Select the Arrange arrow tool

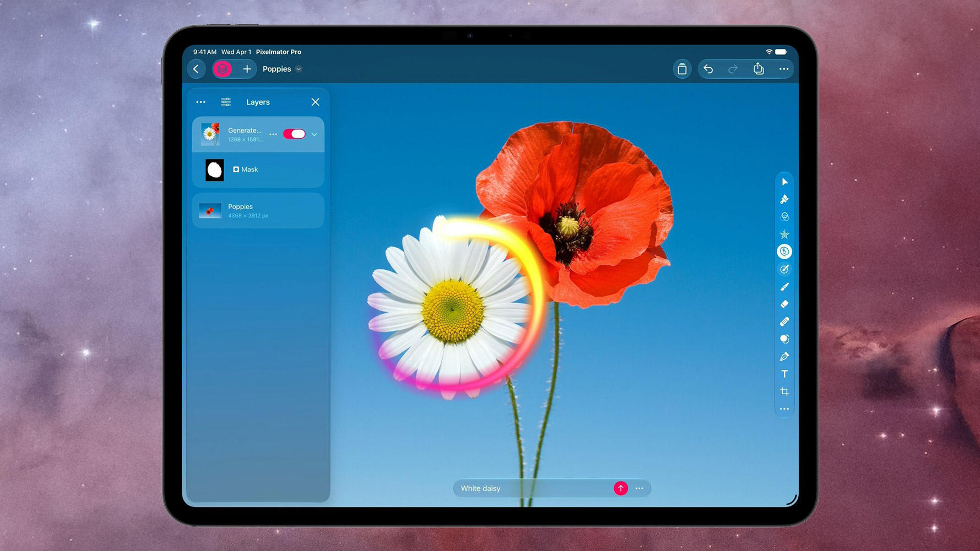coord(784,182)
